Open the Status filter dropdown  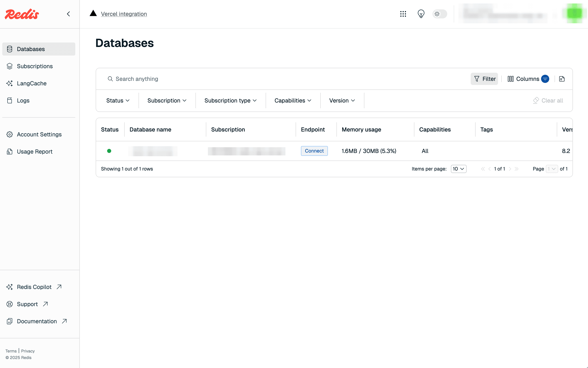click(118, 100)
